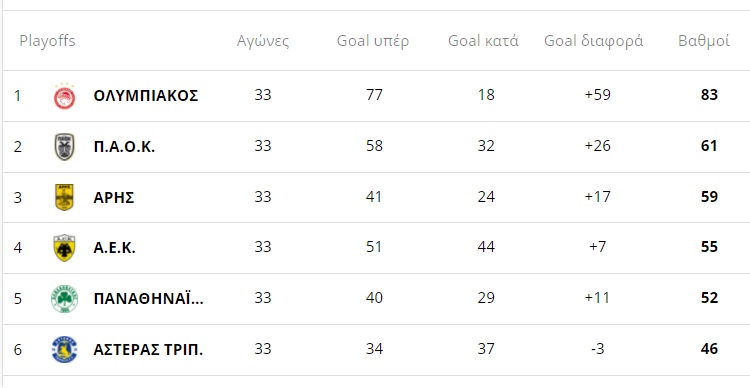Open the Π.Α.Ο.Κ. team name link
750x388 pixels.
(124, 146)
